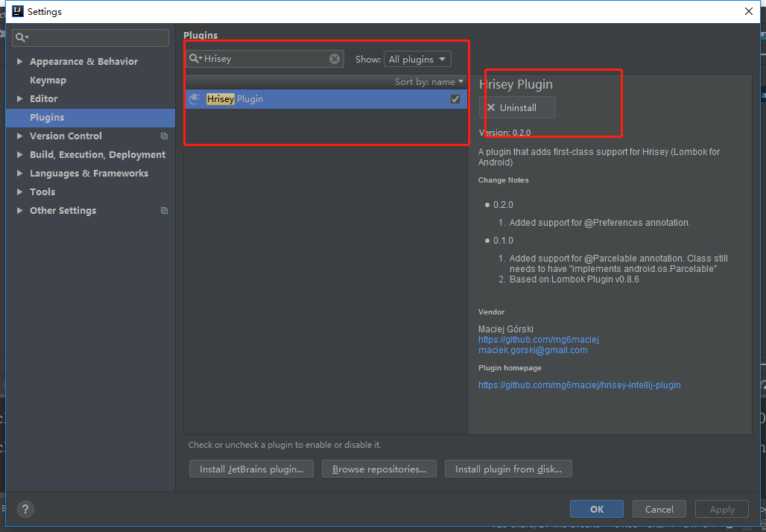This screenshot has width=766, height=532.
Task: Click Install plugin from disk button
Action: [508, 469]
